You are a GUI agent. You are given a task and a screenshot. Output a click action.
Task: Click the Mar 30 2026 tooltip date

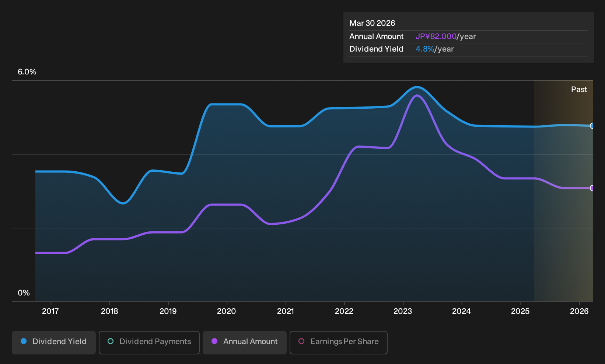372,23
